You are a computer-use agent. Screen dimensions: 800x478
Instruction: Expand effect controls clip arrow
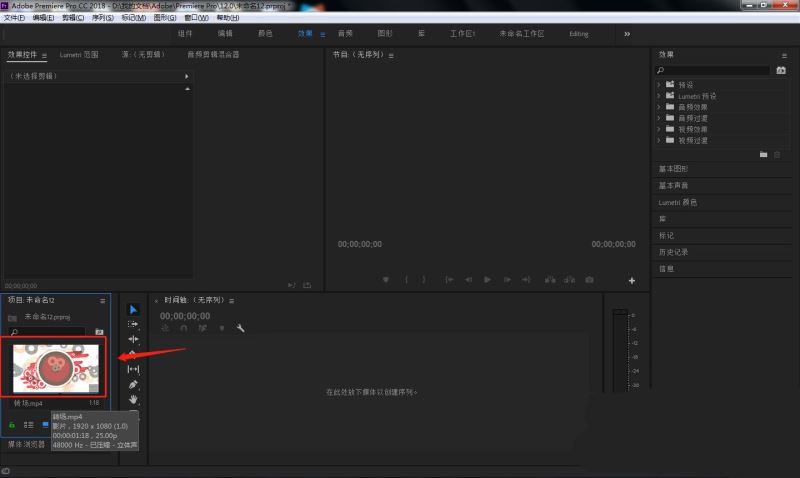pyautogui.click(x=187, y=76)
